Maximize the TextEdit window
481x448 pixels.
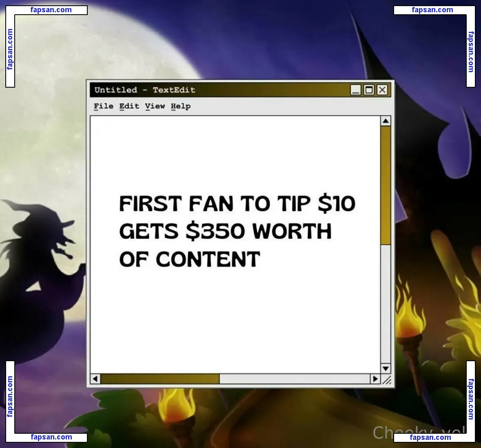click(369, 90)
